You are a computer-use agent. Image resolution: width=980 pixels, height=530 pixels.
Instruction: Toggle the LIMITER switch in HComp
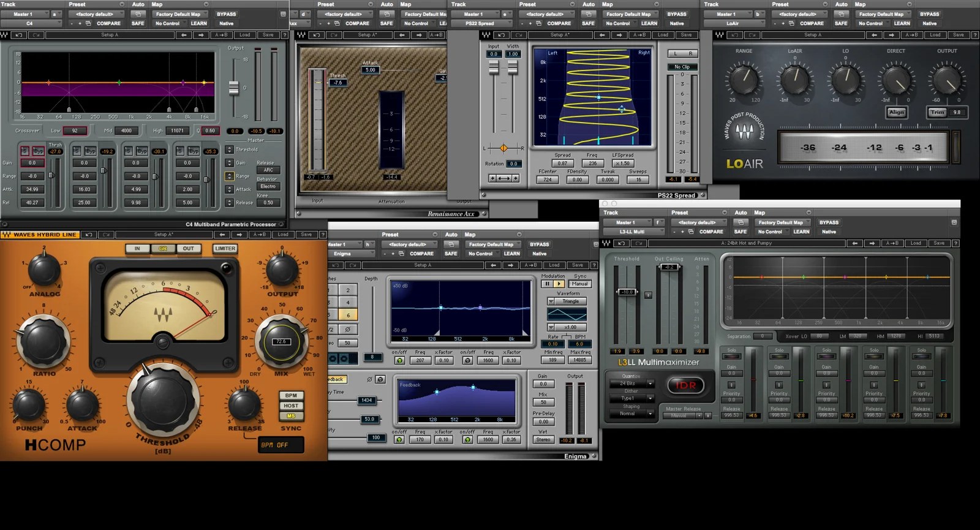pyautogui.click(x=225, y=248)
